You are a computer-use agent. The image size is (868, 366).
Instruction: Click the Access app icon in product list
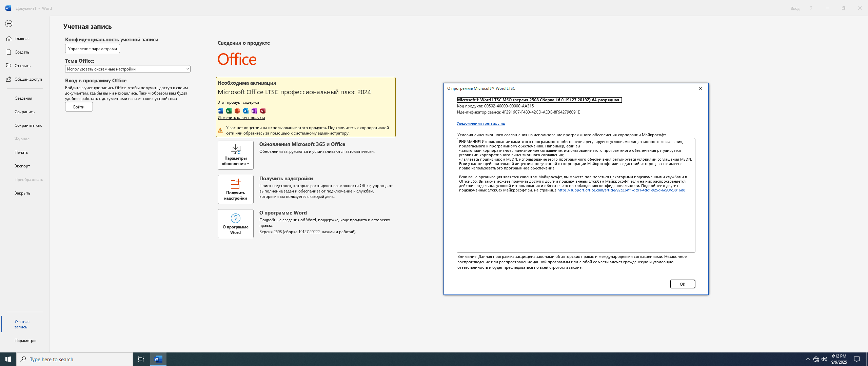pos(263,111)
